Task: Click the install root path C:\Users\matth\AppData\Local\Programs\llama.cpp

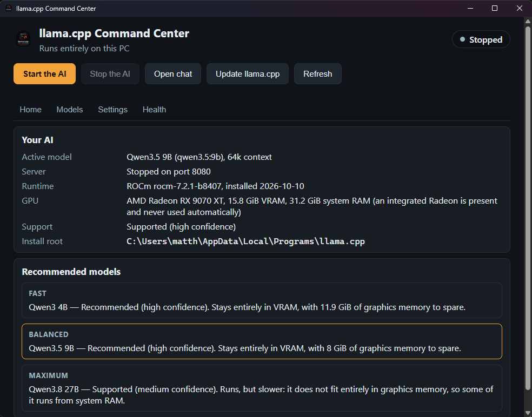Action: click(245, 241)
